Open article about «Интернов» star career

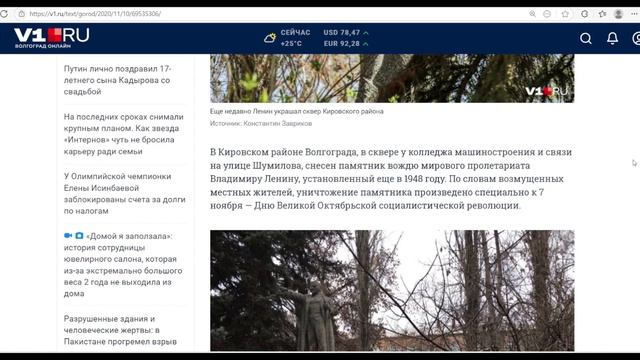124,134
